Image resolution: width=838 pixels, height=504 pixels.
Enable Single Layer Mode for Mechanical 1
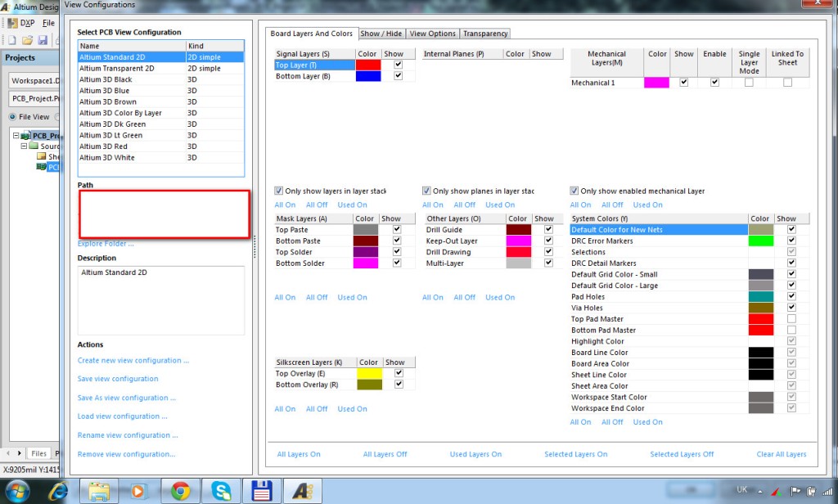coord(749,83)
